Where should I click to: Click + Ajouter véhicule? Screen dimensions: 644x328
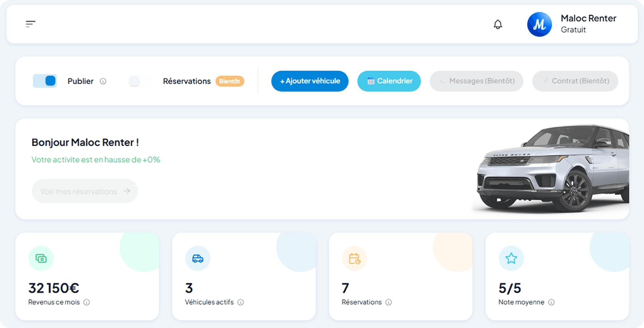(x=309, y=81)
